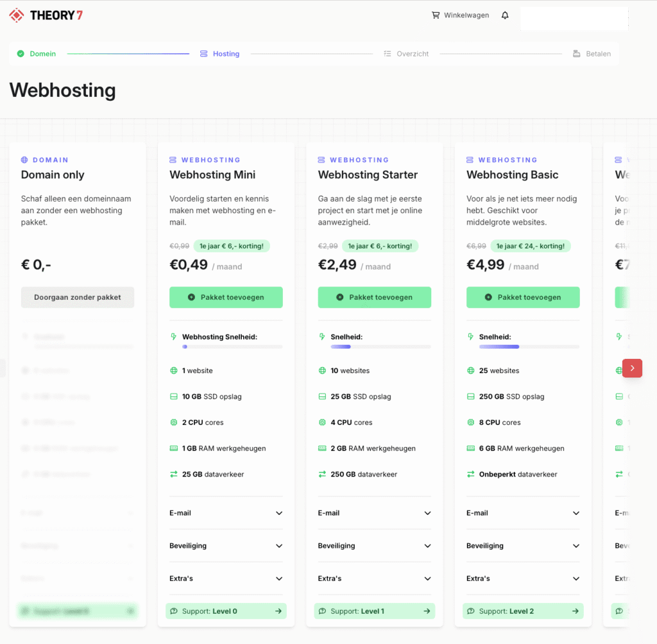This screenshot has height=644, width=657.
Task: Click the server icon above Webhosting Mini
Action: 173,160
